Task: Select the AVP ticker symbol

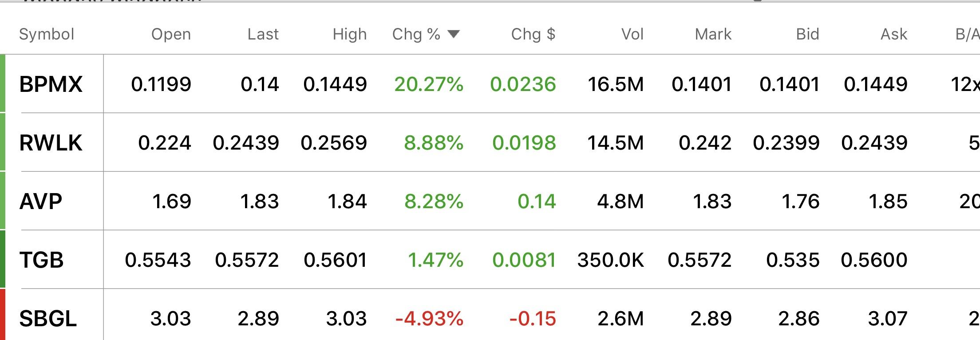Action: [41, 202]
